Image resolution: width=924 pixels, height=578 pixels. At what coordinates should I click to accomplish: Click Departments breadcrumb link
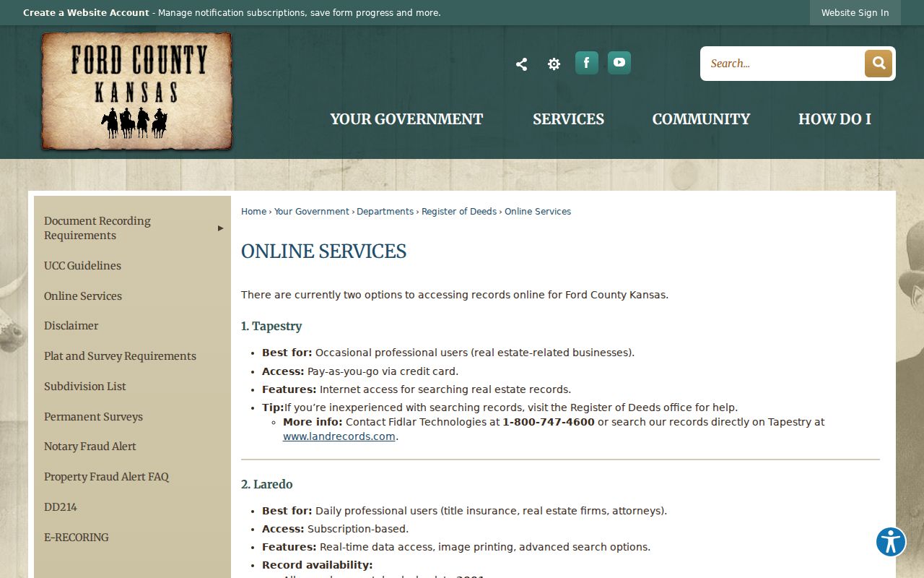coord(385,212)
